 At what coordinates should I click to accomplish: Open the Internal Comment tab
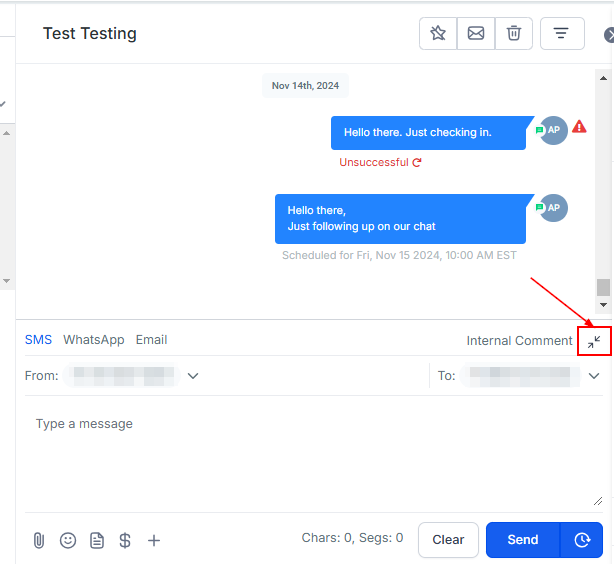[519, 341]
